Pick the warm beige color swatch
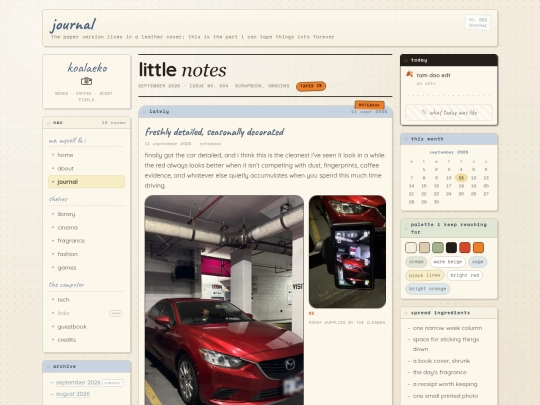Image resolution: width=540 pixels, height=405 pixels. coord(424,247)
